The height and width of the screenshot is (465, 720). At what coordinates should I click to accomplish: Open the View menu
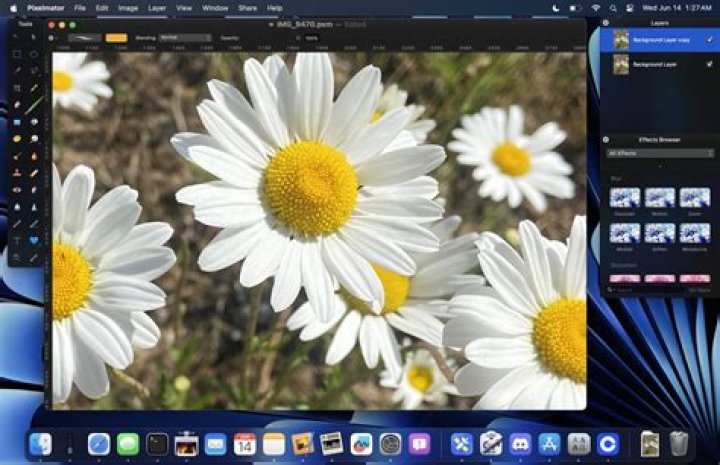184,8
